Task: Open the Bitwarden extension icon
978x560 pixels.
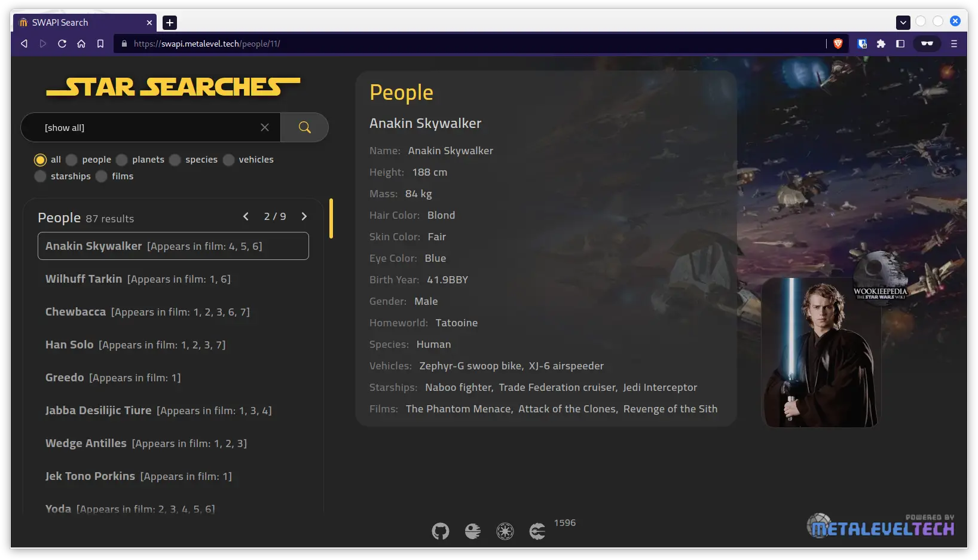Action: click(862, 44)
